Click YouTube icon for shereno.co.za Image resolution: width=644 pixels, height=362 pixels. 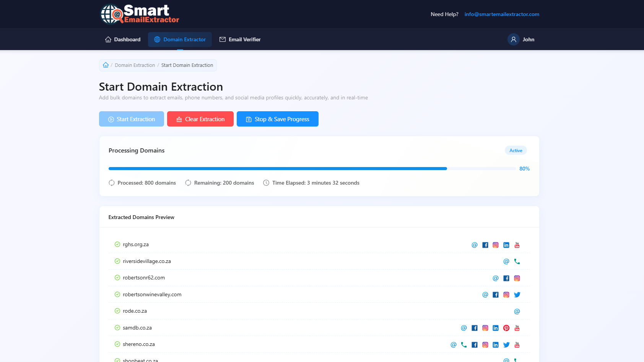click(517, 345)
